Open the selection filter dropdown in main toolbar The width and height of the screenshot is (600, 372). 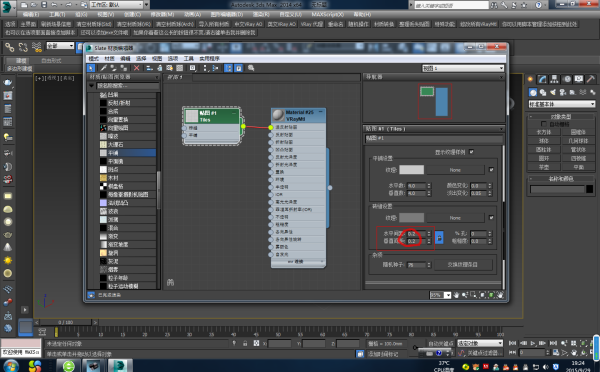pyautogui.click(x=60, y=46)
